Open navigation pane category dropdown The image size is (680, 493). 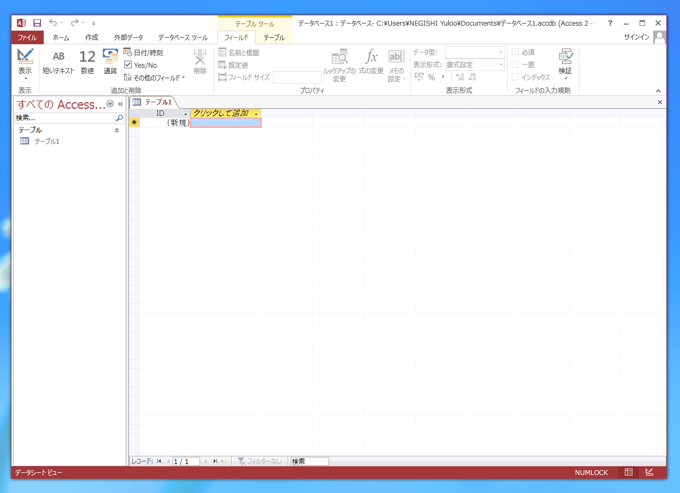[x=110, y=104]
